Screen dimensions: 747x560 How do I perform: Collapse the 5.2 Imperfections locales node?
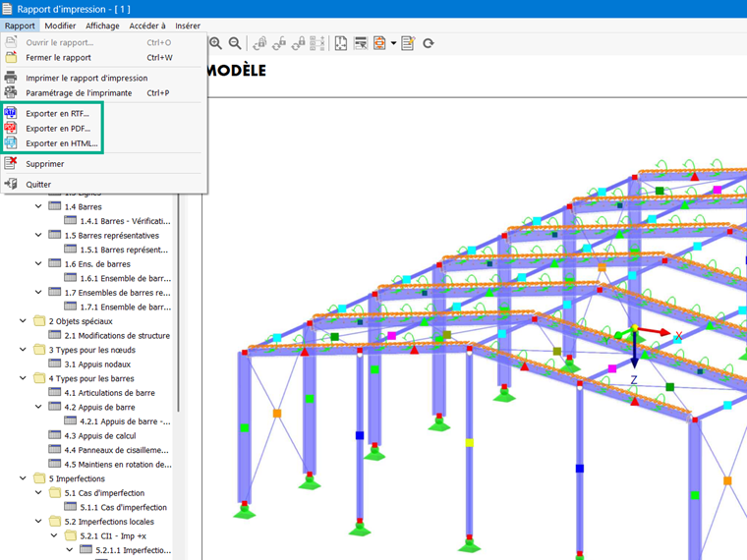[x=38, y=521]
